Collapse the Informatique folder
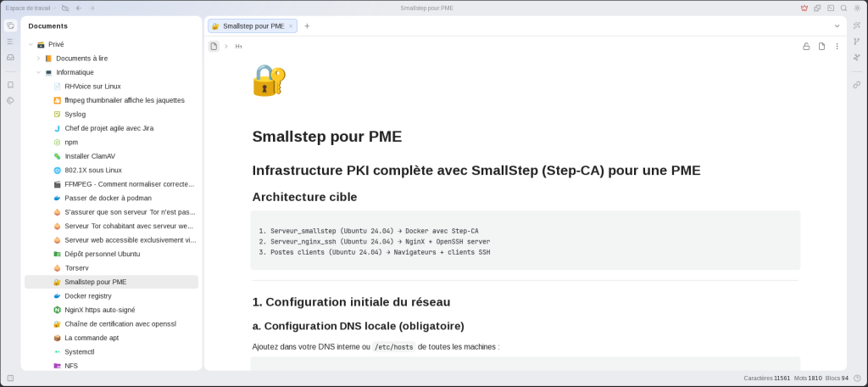Screen dimensions: 868x387 point(38,72)
